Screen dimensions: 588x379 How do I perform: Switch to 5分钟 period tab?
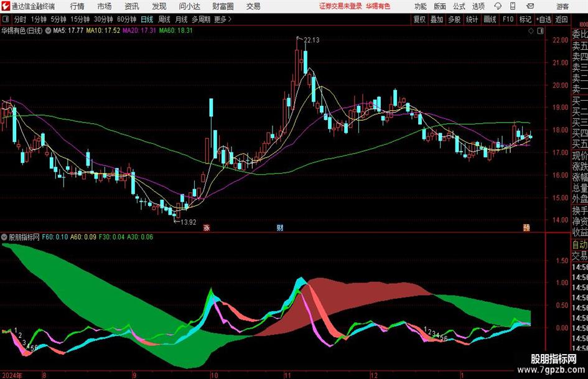pyautogui.click(x=58, y=19)
